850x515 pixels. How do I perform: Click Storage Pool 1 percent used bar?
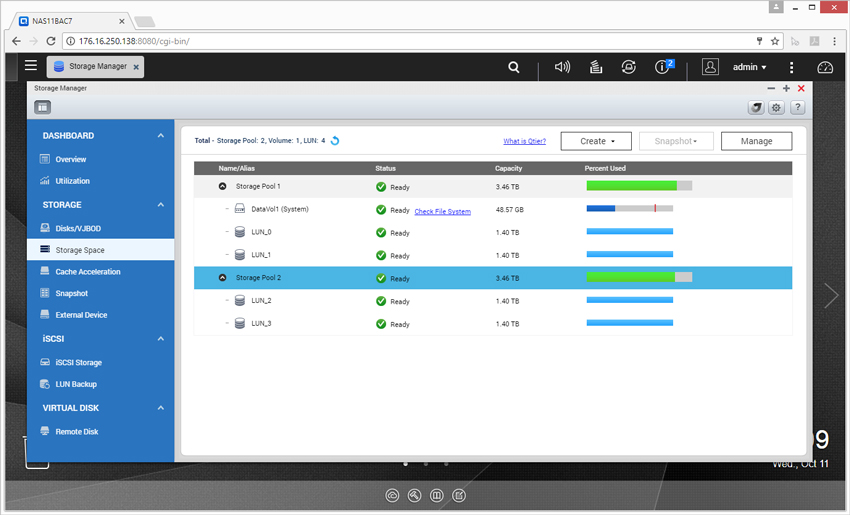[639, 186]
